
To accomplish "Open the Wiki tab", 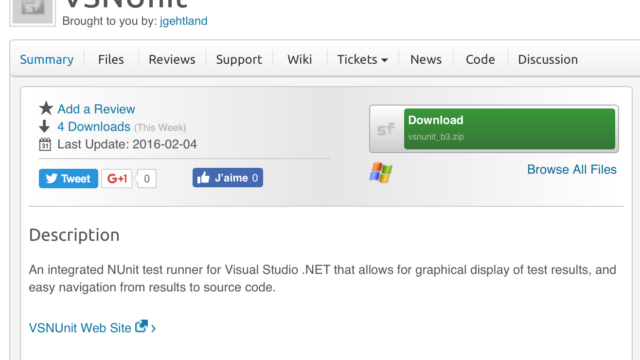I will point(299,60).
